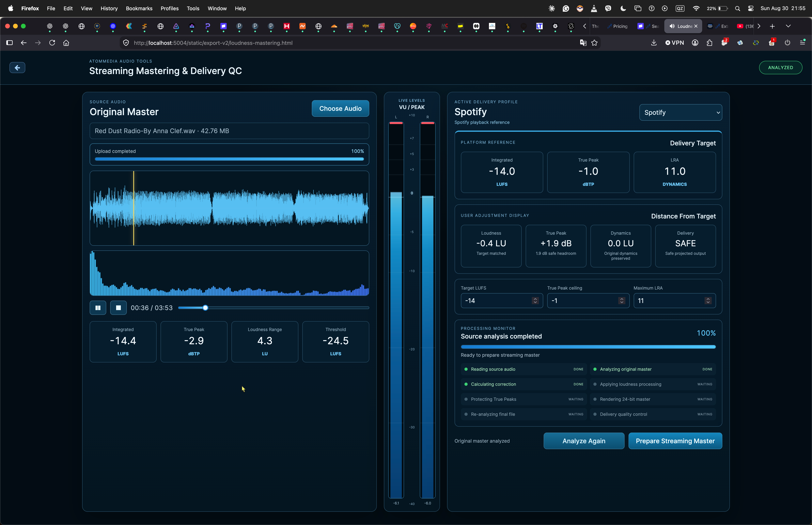Click Prepare Streaming Master
The height and width of the screenshot is (525, 812).
pyautogui.click(x=675, y=441)
